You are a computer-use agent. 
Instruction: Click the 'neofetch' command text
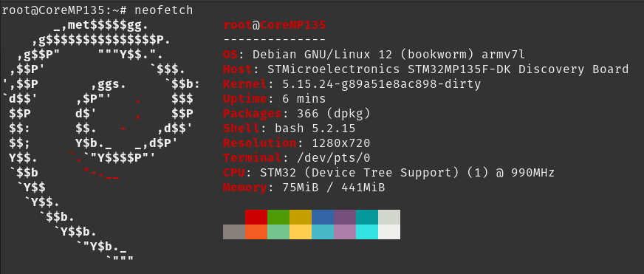pos(163,10)
